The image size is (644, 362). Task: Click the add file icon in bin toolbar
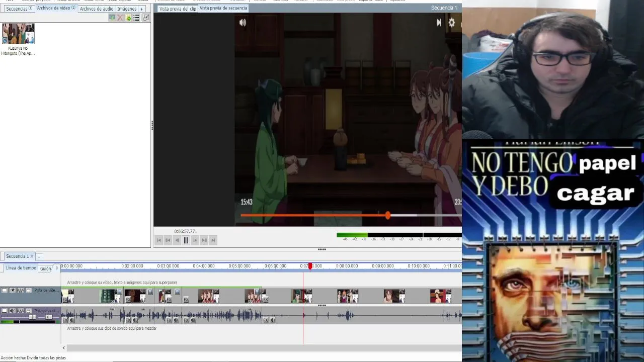click(128, 18)
